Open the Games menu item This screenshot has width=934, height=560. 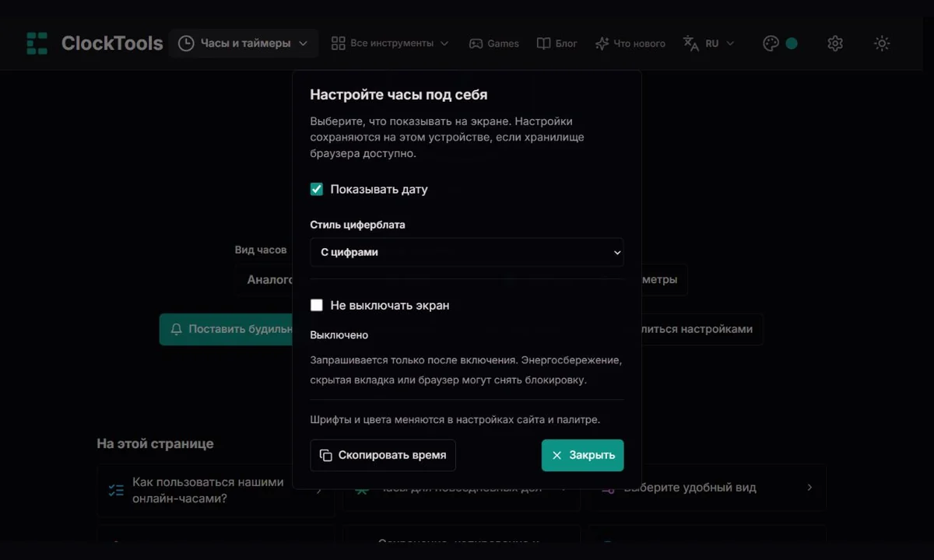pyautogui.click(x=493, y=44)
